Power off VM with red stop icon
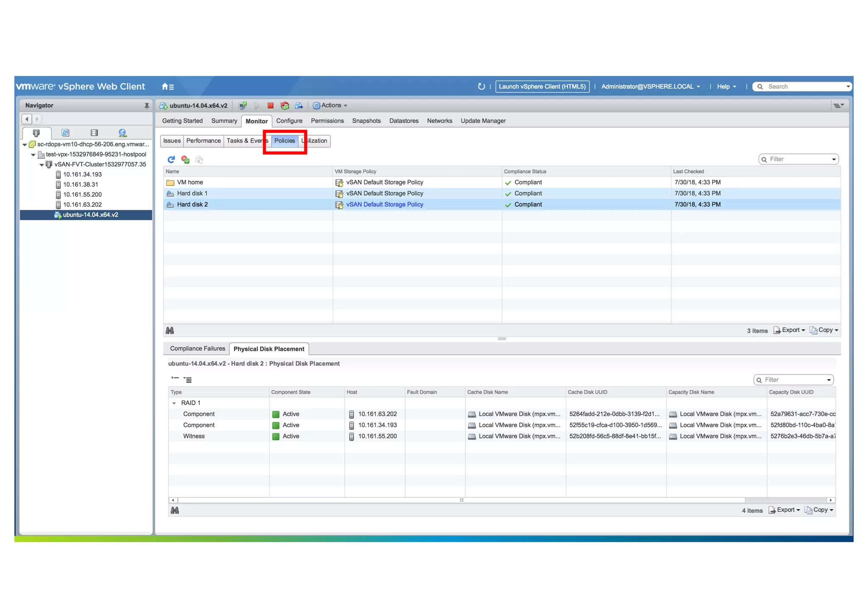 [270, 105]
